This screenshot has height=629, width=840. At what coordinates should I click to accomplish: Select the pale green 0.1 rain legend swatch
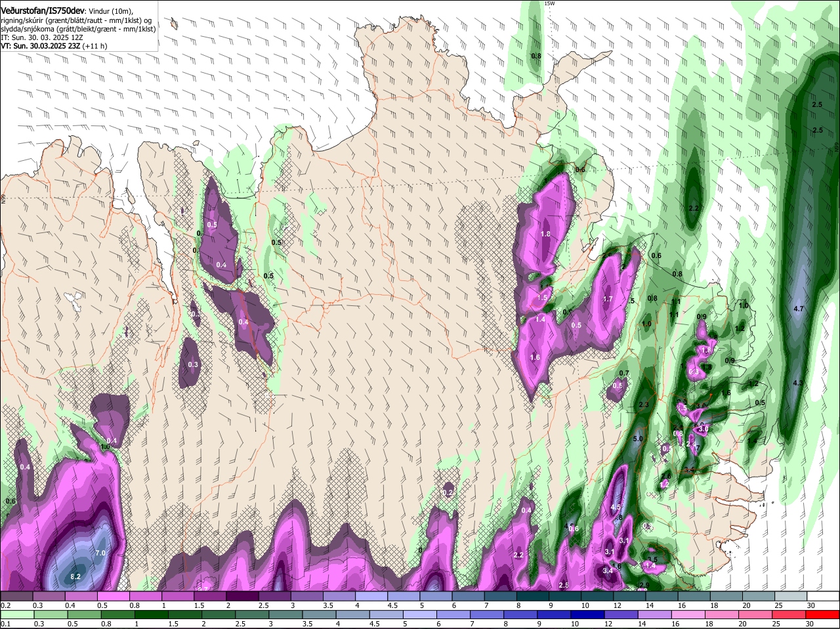[18, 615]
